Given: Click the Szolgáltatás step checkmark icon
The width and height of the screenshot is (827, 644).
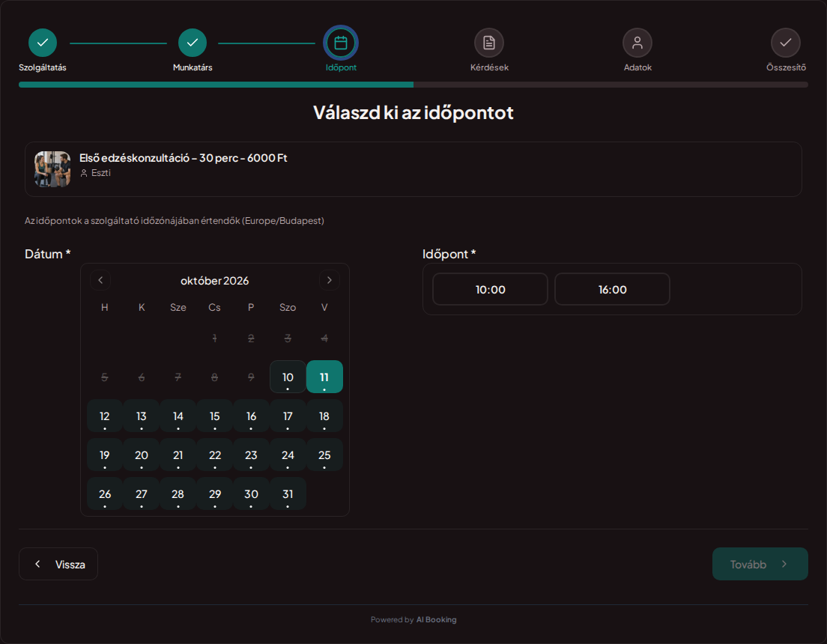Looking at the screenshot, I should [x=43, y=43].
